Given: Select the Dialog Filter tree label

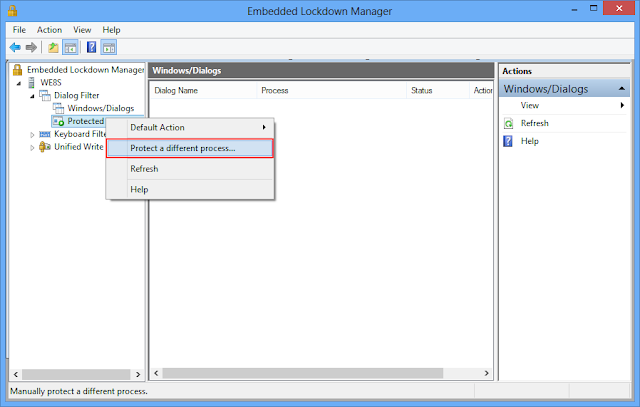Looking at the screenshot, I should [77, 96].
